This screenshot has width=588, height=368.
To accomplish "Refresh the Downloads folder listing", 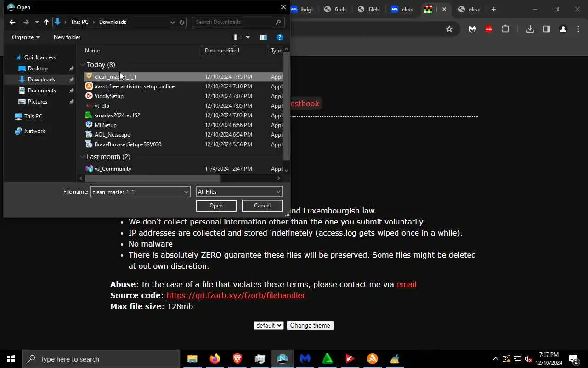I will pyautogui.click(x=182, y=22).
